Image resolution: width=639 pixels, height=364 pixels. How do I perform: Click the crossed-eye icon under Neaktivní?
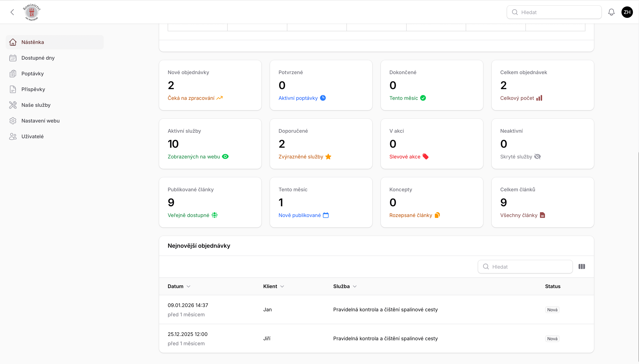[537, 156]
